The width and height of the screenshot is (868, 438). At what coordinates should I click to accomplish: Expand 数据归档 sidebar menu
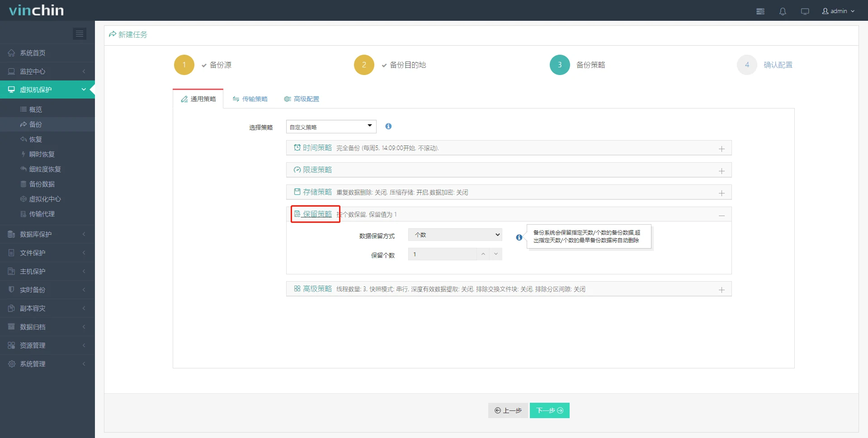coord(47,327)
